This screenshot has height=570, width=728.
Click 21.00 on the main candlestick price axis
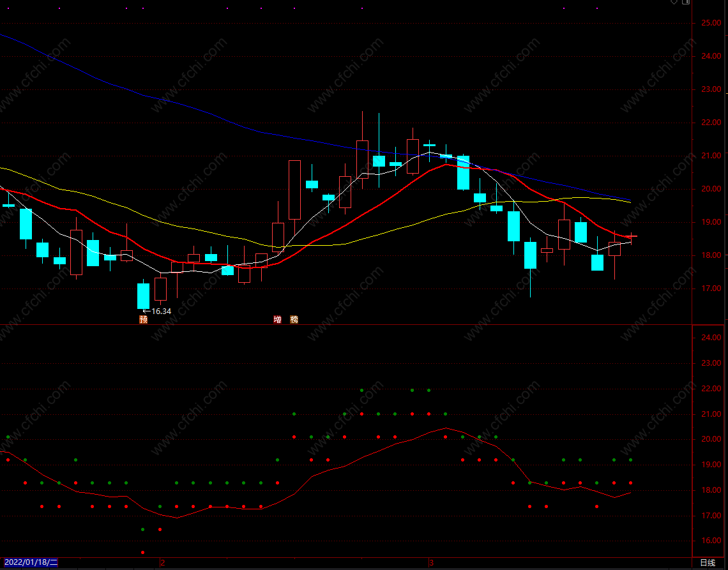(711, 156)
